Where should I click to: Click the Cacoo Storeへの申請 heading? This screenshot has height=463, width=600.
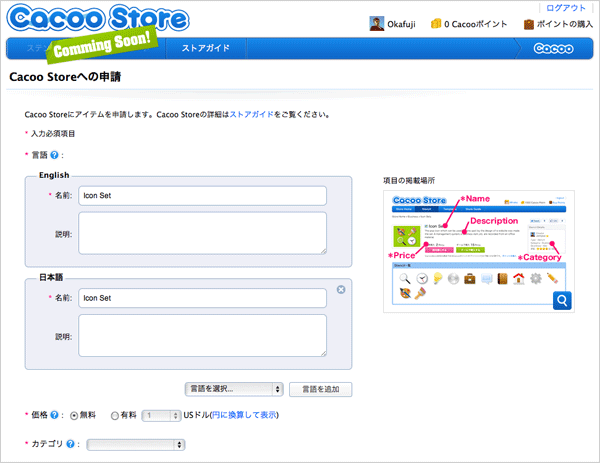[x=65, y=77]
